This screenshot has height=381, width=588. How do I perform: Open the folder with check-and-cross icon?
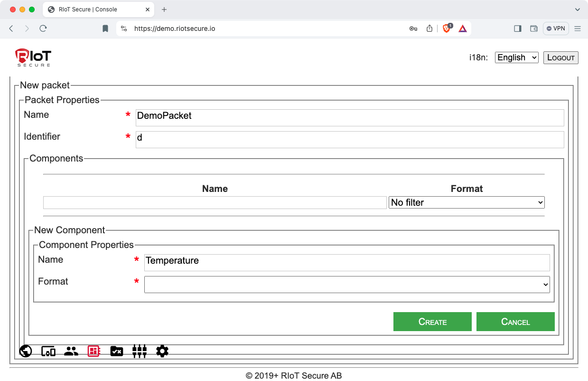pos(117,351)
